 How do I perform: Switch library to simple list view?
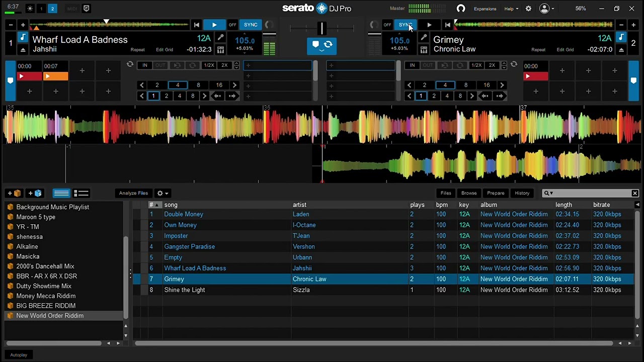click(x=61, y=193)
